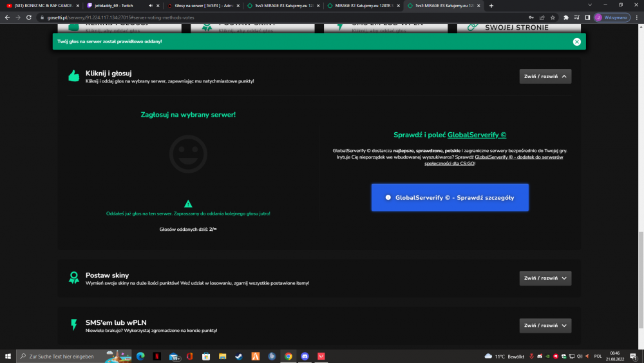Click the browser forward arrow

[x=17, y=17]
